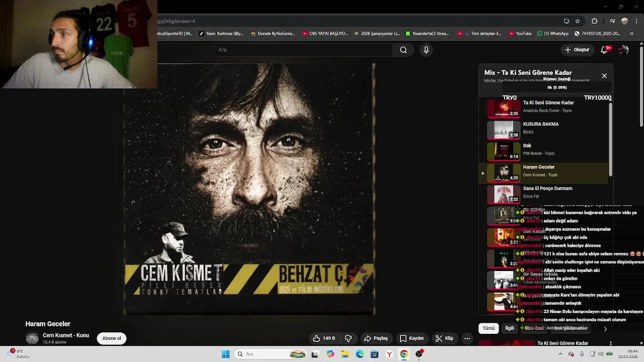This screenshot has height=362, width=644.
Task: Show hidden system tray icons chevron
Action: click(x=560, y=354)
